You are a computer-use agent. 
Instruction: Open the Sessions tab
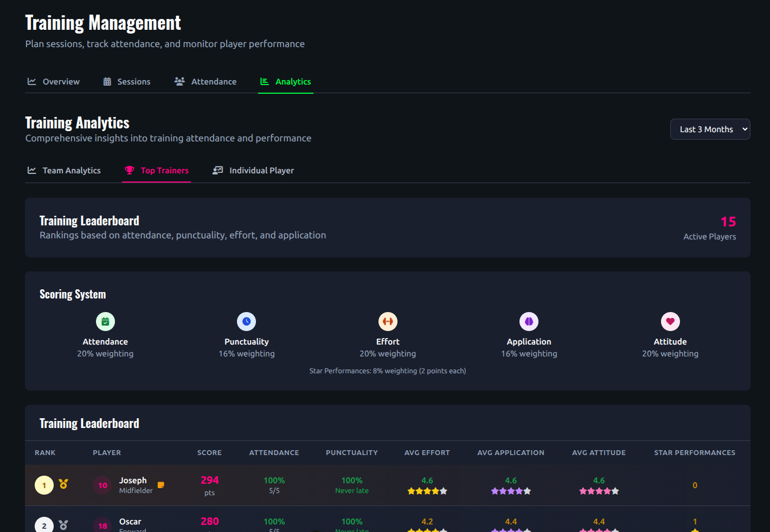click(x=127, y=82)
